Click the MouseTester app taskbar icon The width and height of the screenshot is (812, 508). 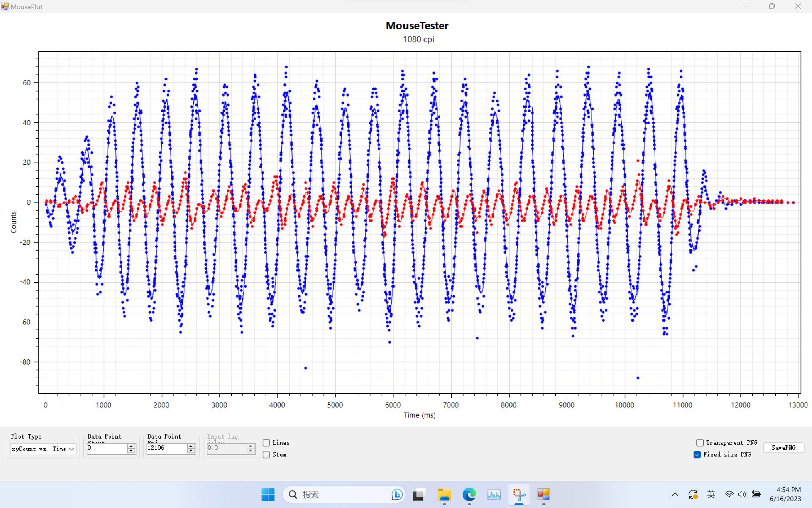point(543,494)
